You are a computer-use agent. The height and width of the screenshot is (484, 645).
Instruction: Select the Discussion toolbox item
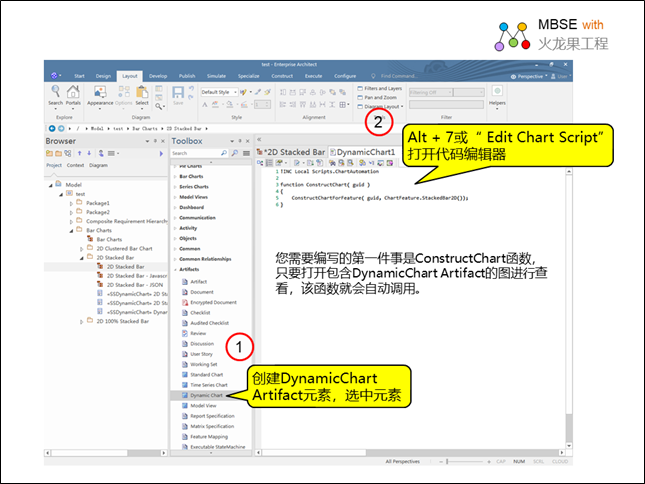pos(198,343)
